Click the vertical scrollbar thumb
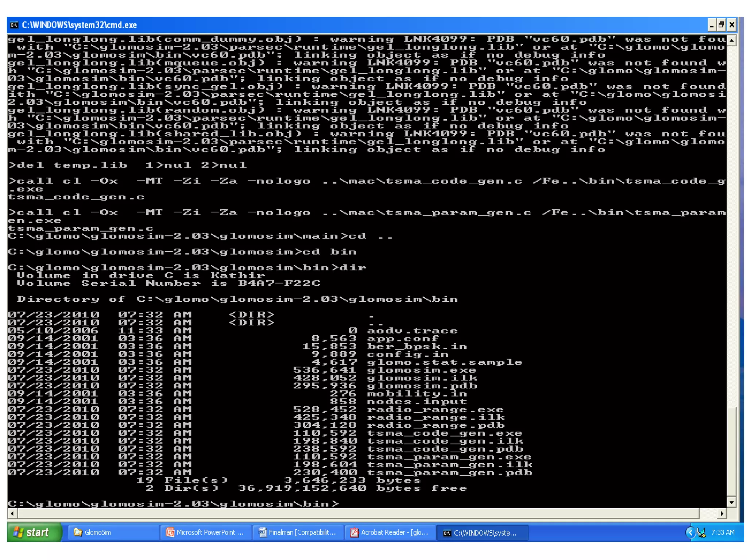Image resolution: width=747 pixels, height=560 pixels. (x=731, y=451)
